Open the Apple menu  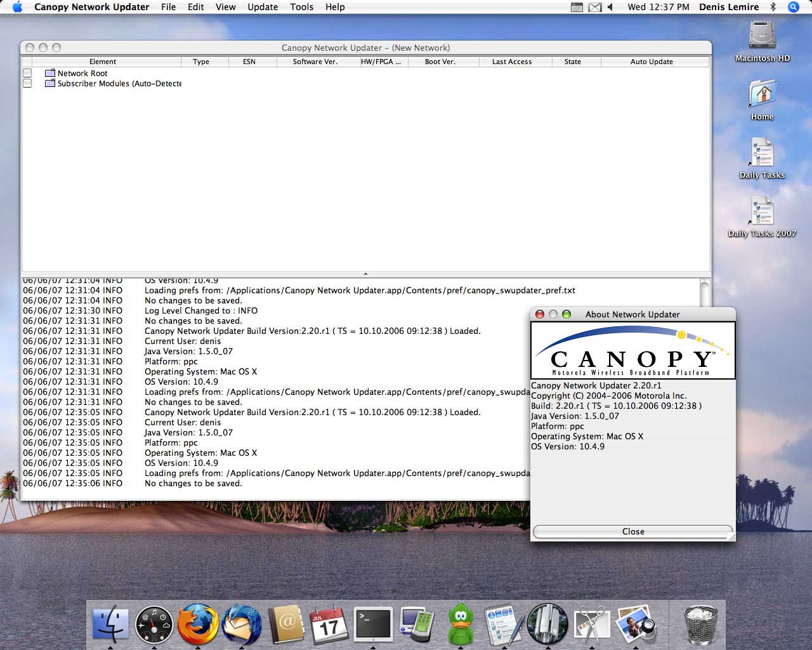17,7
